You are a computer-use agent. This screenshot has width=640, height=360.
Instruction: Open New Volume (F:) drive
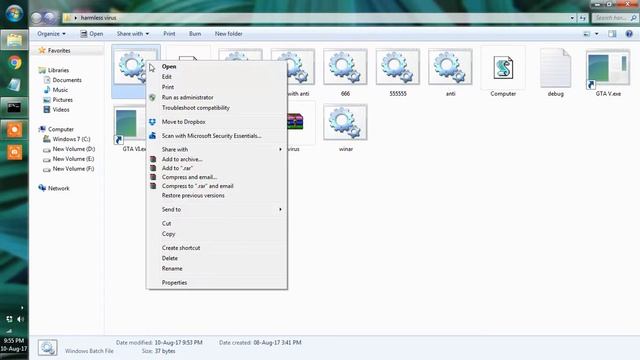point(73,169)
